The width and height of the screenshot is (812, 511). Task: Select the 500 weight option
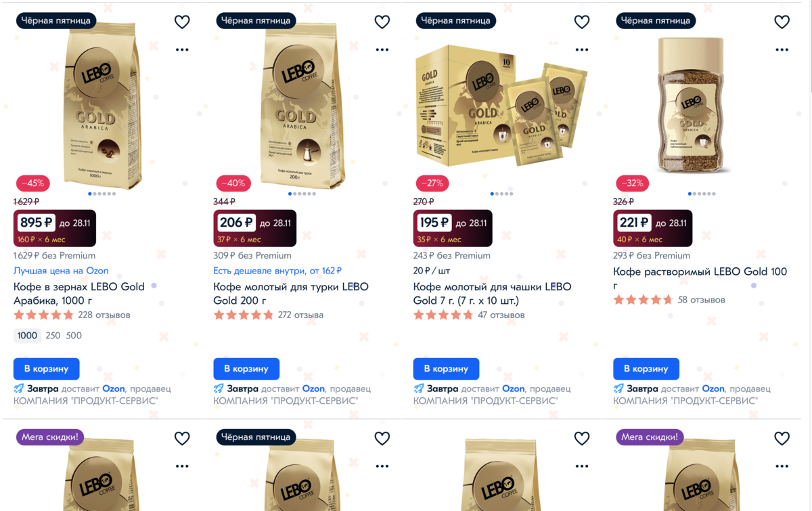coord(74,336)
